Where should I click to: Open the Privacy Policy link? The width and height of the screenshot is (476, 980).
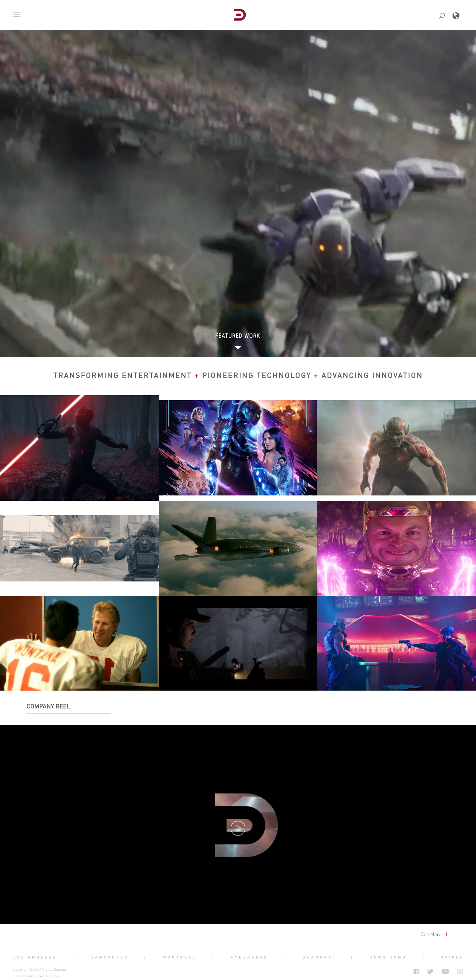pyautogui.click(x=24, y=976)
